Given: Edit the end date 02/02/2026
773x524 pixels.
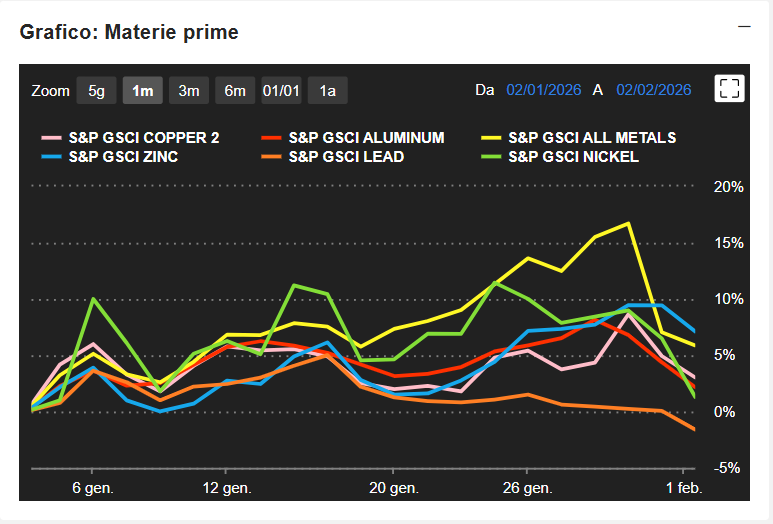Looking at the screenshot, I should (654, 90).
